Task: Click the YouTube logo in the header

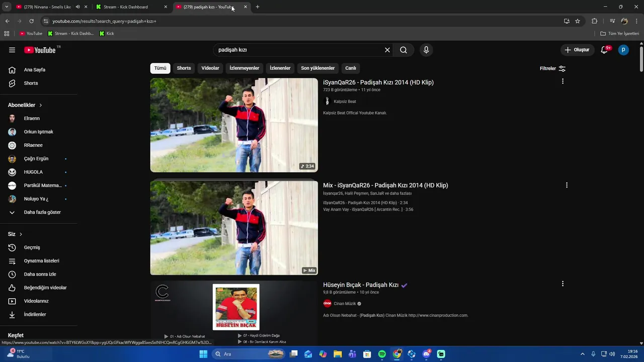Action: point(40,50)
